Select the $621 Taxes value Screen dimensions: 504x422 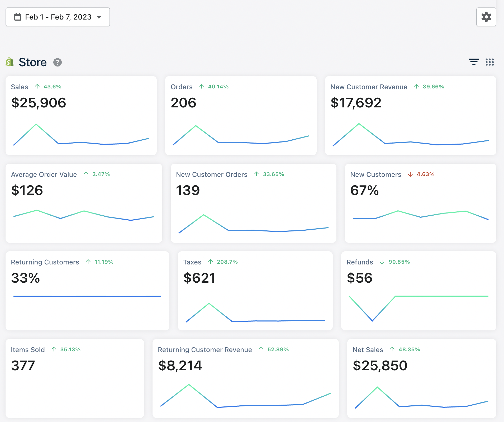199,278
